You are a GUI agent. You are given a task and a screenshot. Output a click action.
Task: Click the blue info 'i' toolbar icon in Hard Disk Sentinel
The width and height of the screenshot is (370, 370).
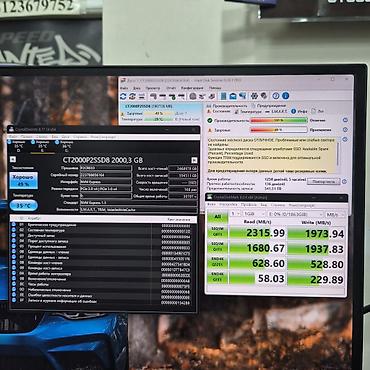(x=286, y=96)
